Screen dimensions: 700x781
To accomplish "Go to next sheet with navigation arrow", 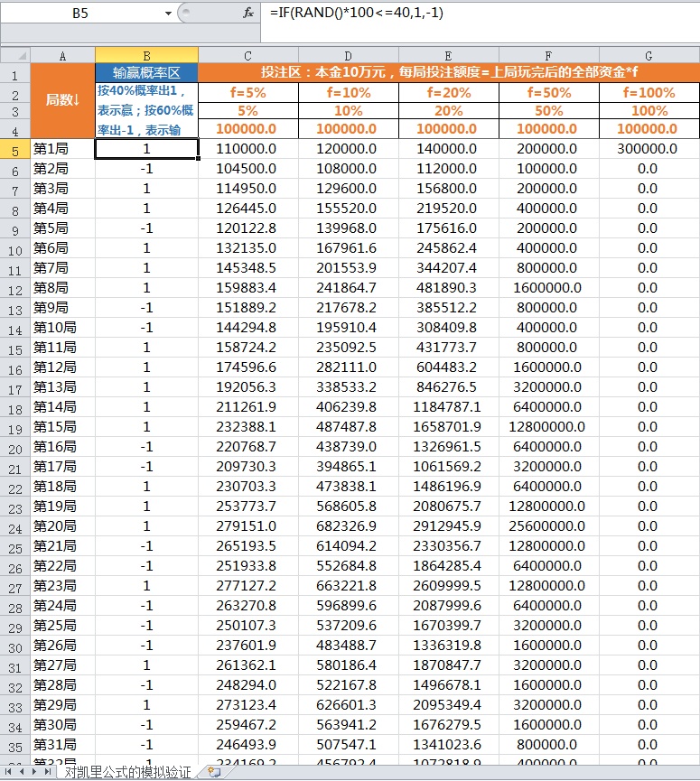I will (36, 772).
